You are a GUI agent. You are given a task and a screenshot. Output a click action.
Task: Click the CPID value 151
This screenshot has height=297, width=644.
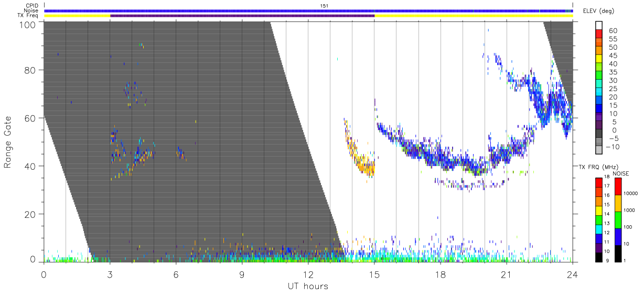[325, 6]
